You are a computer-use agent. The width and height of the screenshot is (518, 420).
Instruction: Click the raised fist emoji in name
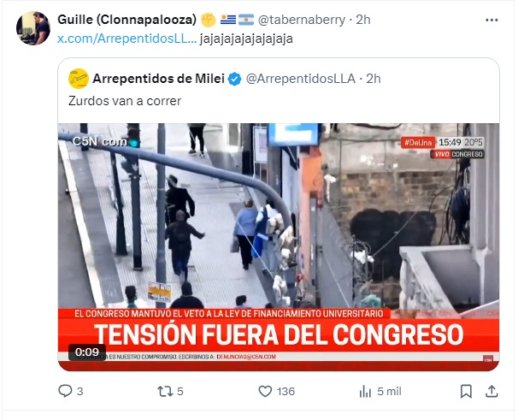(208, 20)
